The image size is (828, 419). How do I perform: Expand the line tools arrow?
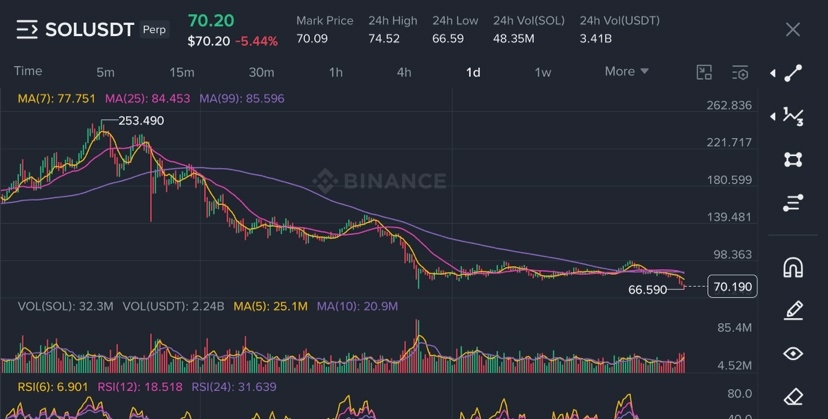(x=773, y=73)
